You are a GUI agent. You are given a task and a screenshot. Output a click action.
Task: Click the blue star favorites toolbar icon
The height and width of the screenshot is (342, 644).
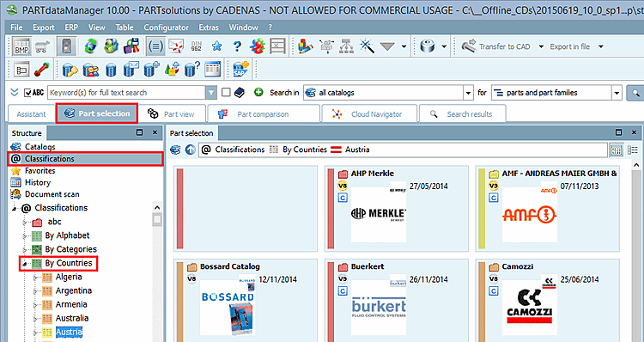[217, 46]
